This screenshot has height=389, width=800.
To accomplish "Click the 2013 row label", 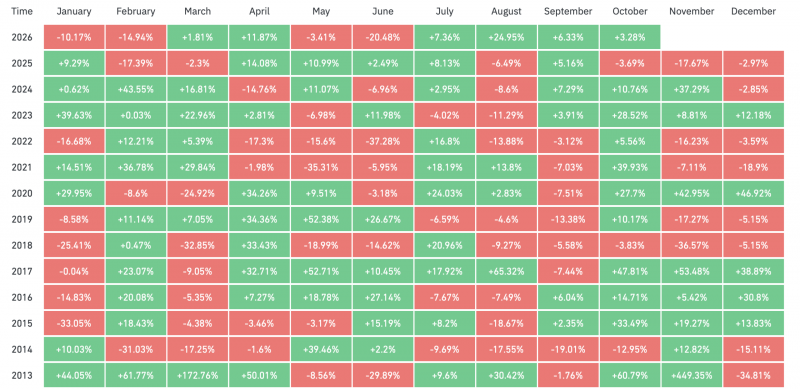I will tap(21, 375).
